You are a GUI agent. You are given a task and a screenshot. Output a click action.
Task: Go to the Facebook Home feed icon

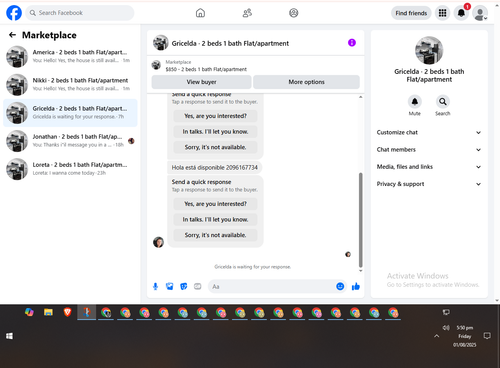[x=200, y=13]
